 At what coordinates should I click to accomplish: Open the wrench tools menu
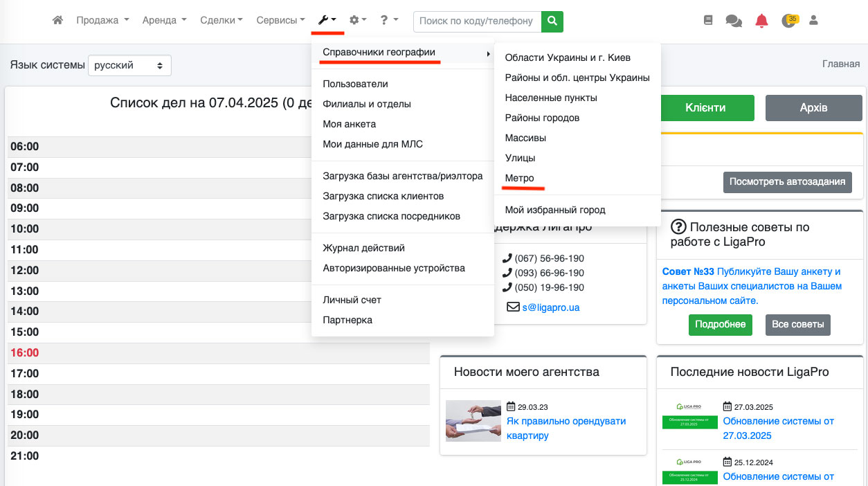327,21
